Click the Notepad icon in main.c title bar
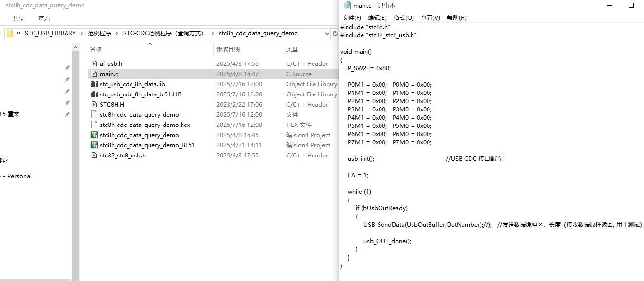The height and width of the screenshot is (281, 644). pyautogui.click(x=347, y=5)
